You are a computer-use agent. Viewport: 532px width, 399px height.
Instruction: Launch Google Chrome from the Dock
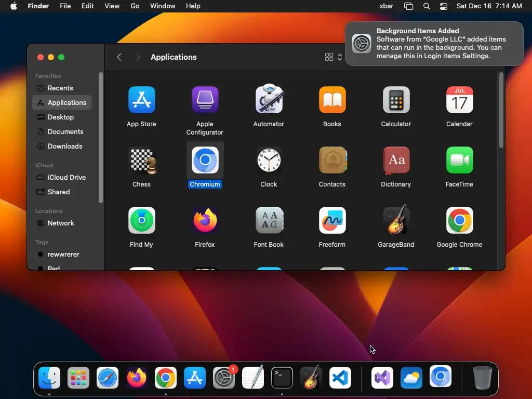click(166, 378)
